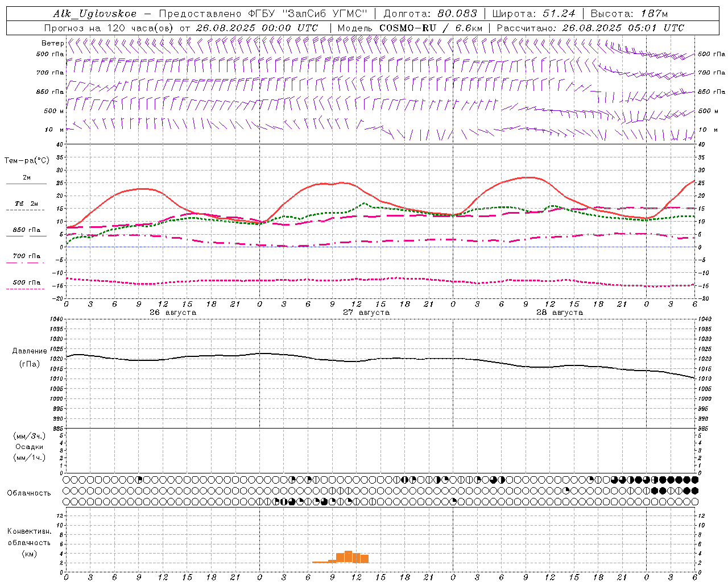Select the Тем-ра(°C) axis title

(x=27, y=161)
